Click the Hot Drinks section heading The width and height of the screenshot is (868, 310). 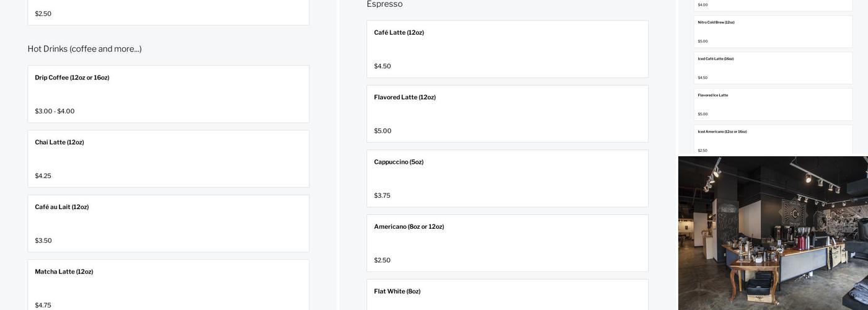84,49
